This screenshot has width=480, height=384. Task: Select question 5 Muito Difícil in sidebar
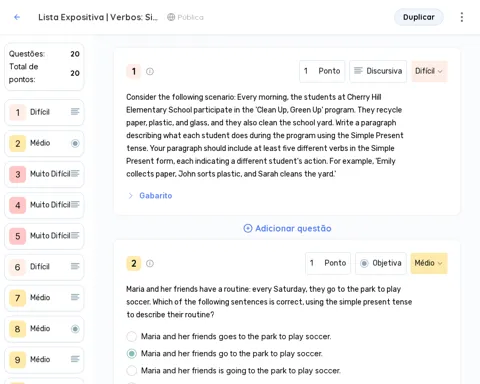44,236
